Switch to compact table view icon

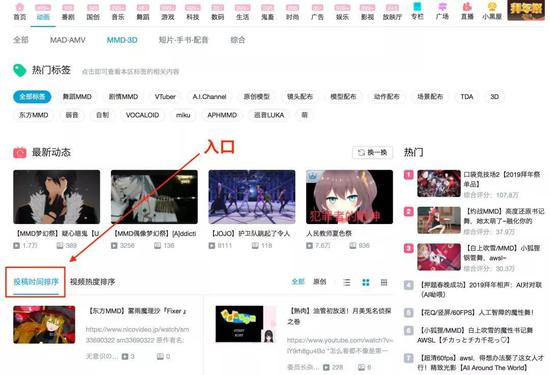384,282
